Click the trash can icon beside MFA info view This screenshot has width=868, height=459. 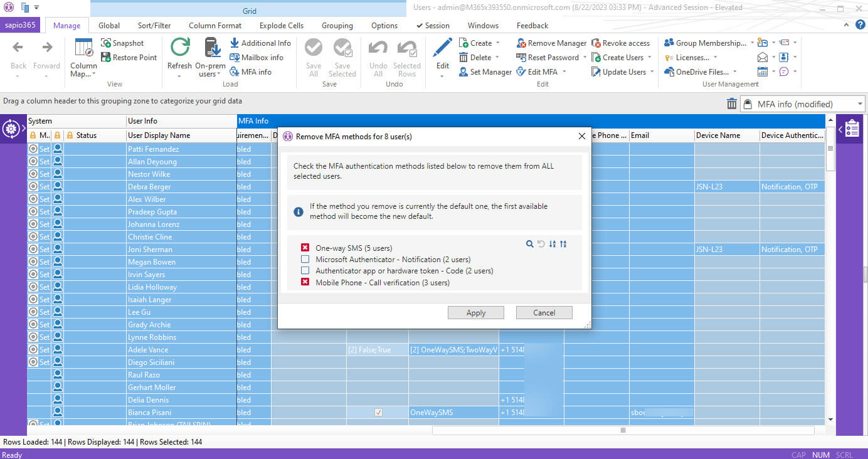[732, 104]
